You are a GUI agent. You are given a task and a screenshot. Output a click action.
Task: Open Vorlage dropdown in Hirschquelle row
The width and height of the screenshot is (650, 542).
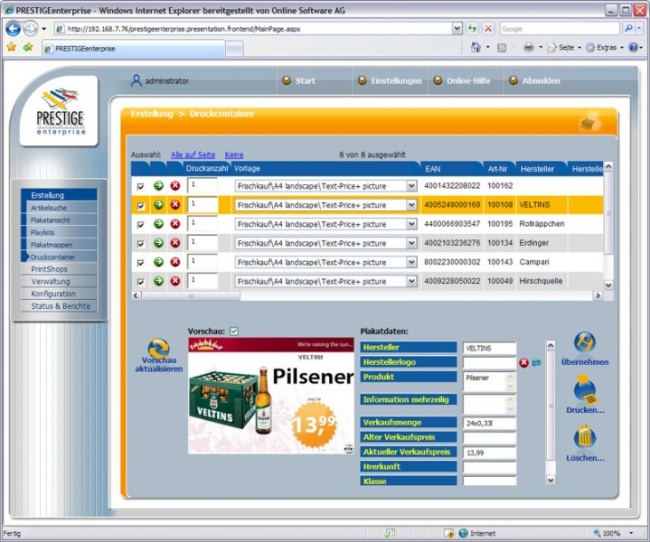pyautogui.click(x=411, y=281)
